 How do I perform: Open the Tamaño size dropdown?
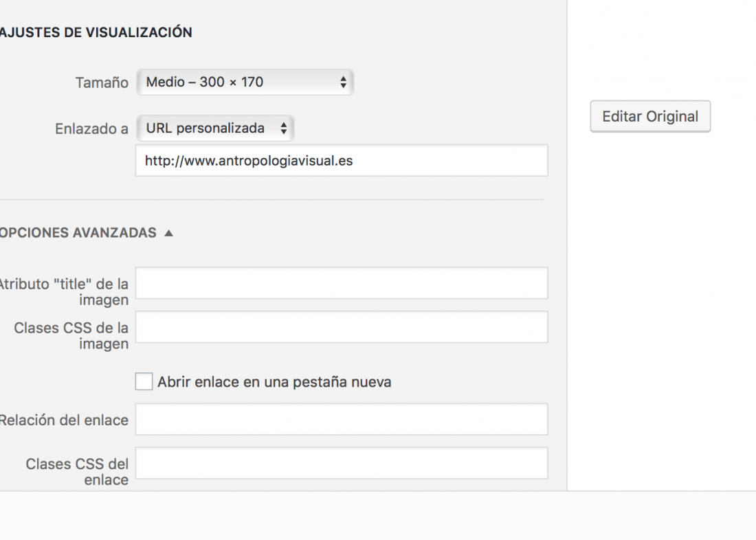pyautogui.click(x=245, y=82)
